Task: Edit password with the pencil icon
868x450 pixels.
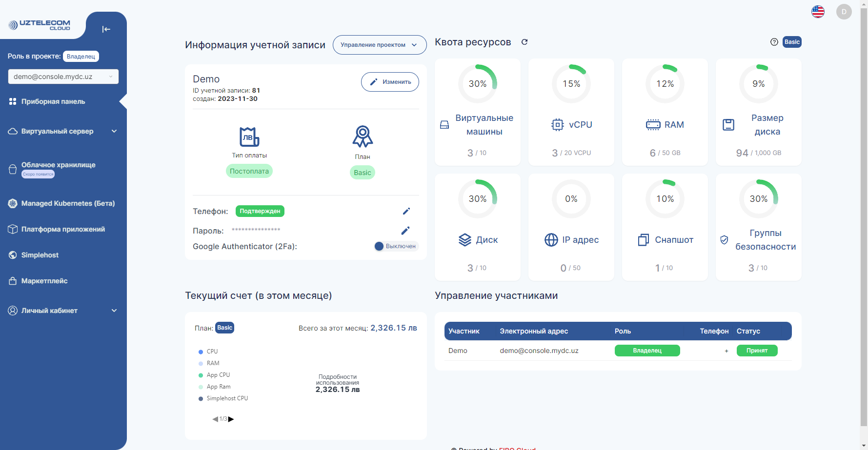Action: click(x=405, y=231)
